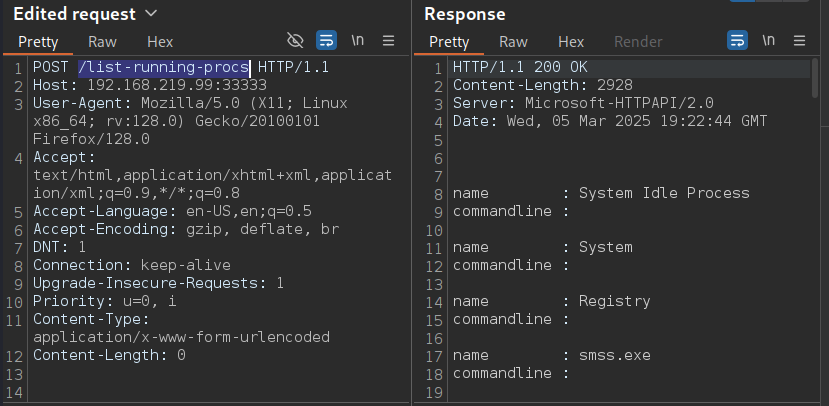The height and width of the screenshot is (406, 829).
Task: Open request panel hamburger options menu
Action: coord(389,41)
